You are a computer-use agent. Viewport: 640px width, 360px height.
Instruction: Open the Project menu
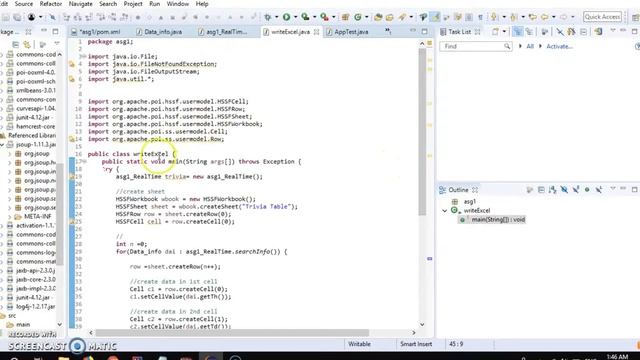point(133,4)
